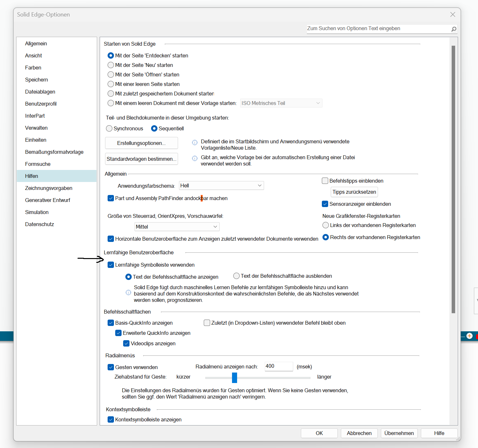Close the Solid Edge-Optionen dialog
The height and width of the screenshot is (448, 478).
point(453,15)
